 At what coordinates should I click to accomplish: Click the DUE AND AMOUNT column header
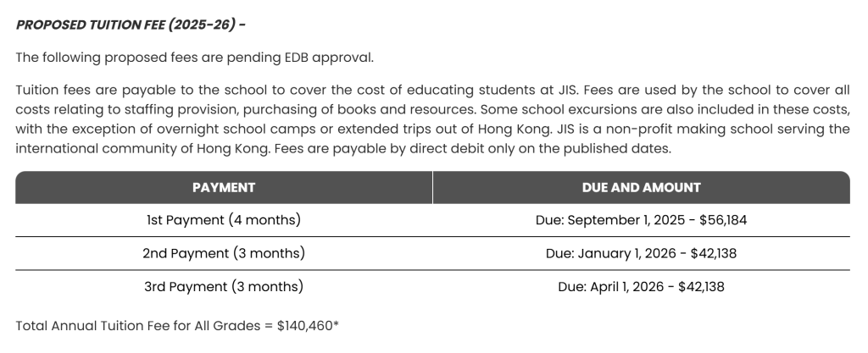click(x=641, y=188)
